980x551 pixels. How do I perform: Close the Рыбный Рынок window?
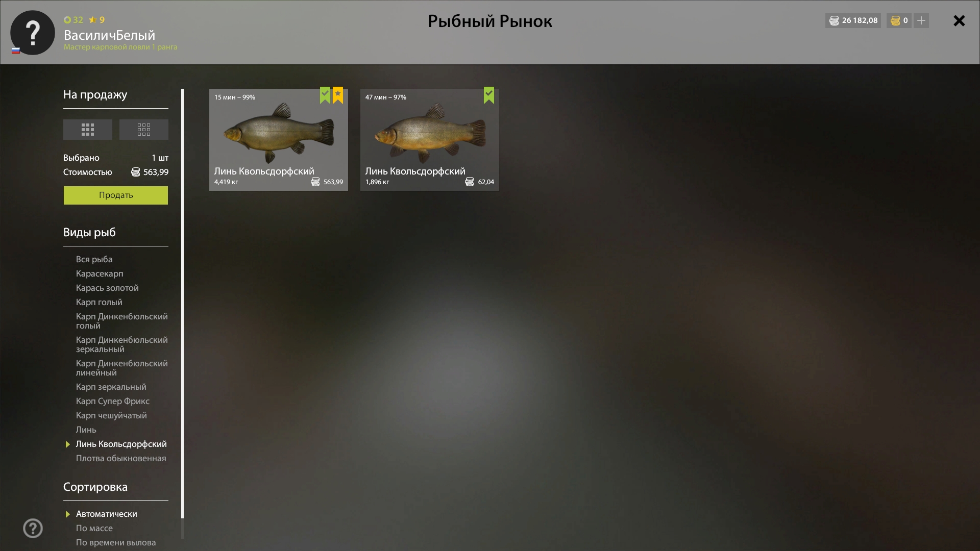coord(959,20)
